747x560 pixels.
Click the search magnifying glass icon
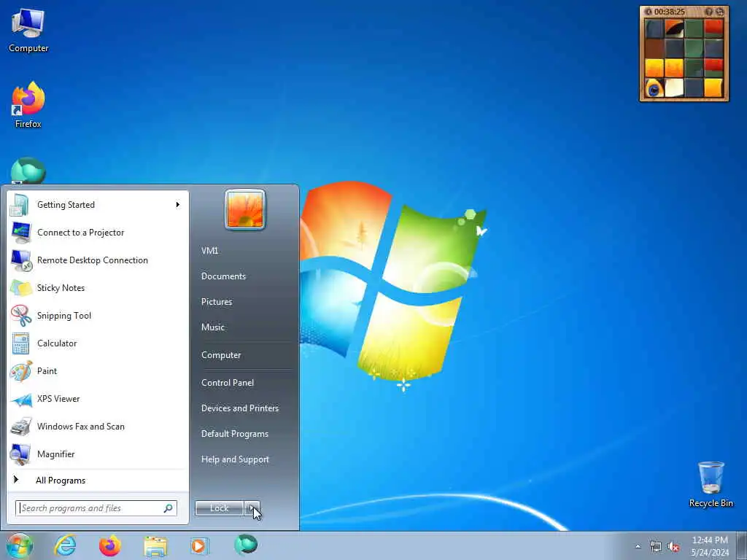pyautogui.click(x=169, y=508)
